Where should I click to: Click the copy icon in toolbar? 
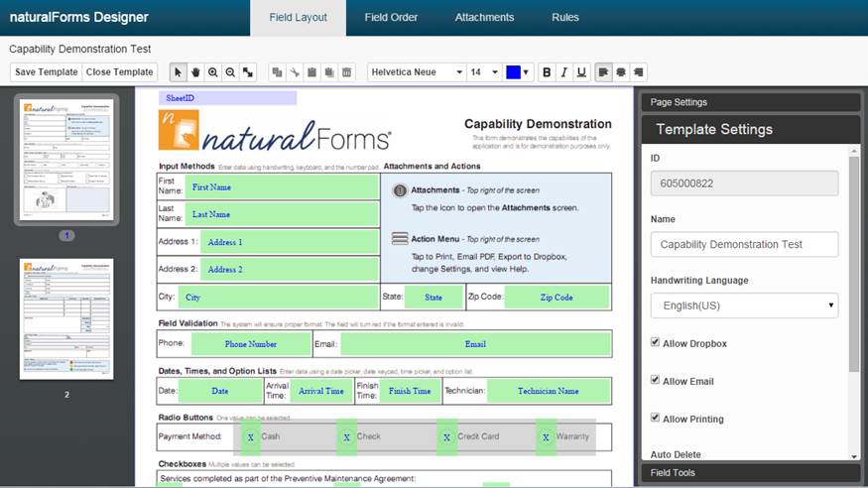click(x=278, y=72)
